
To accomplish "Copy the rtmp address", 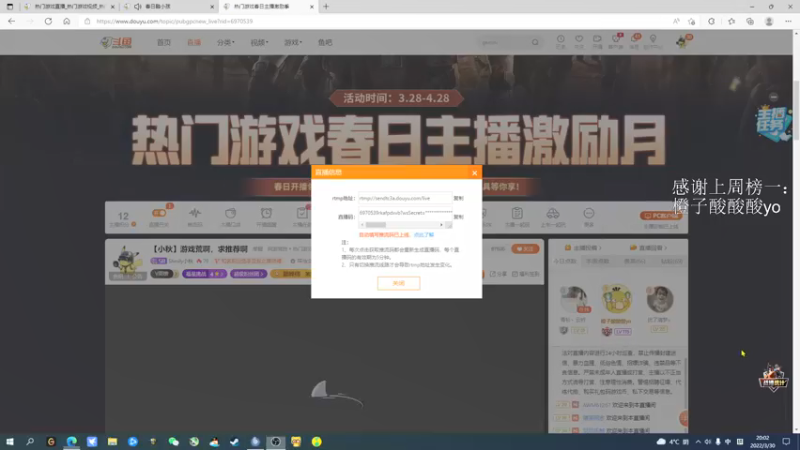I will 458,198.
